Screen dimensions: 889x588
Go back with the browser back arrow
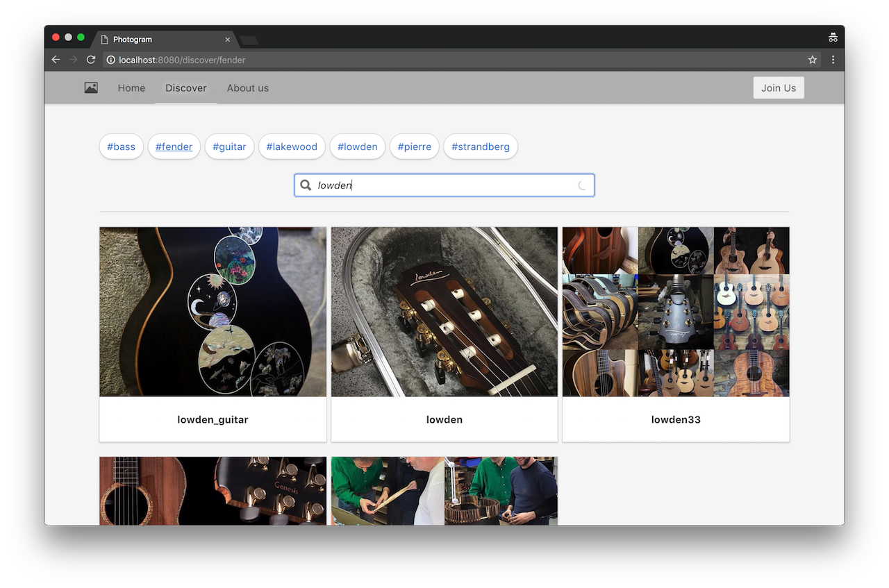click(x=56, y=60)
